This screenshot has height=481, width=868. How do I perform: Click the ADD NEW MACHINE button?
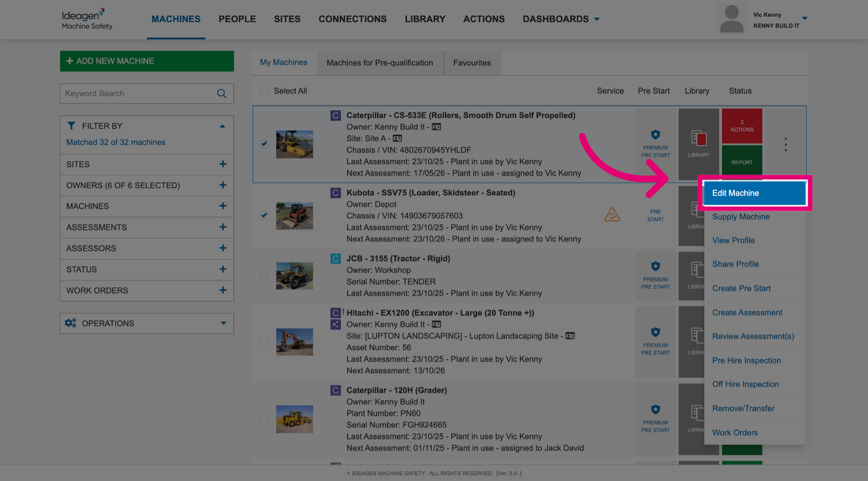[x=147, y=61]
